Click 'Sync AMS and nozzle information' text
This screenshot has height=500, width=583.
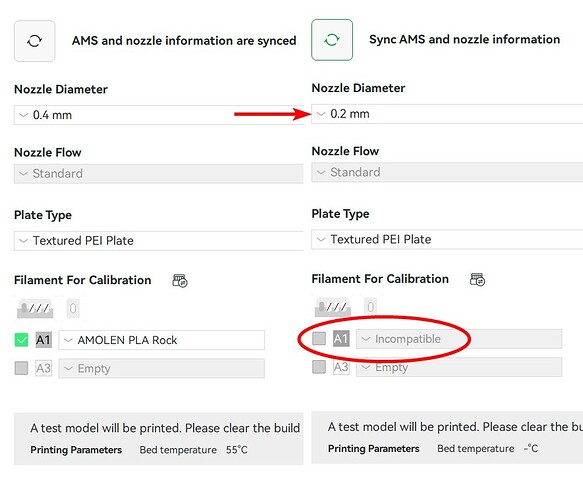click(x=464, y=39)
